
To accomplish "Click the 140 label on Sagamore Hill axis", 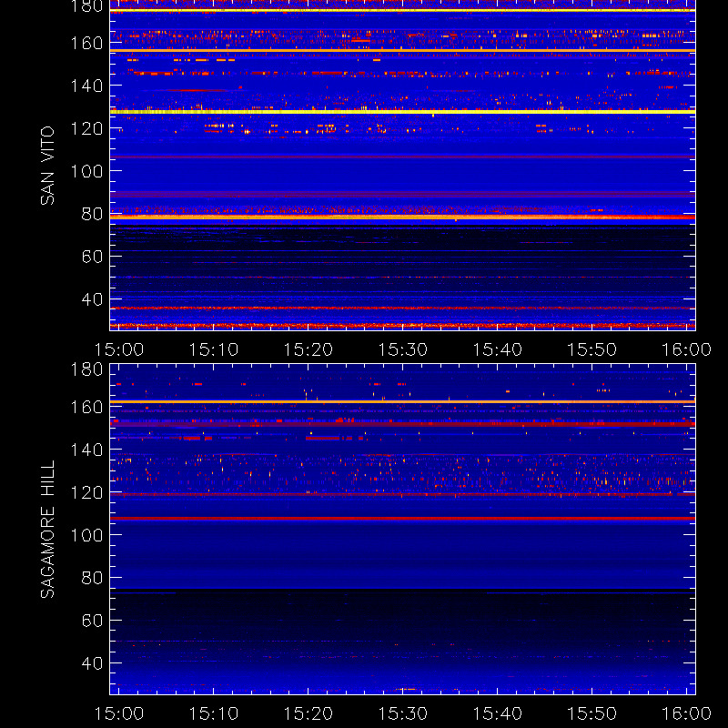I will tap(86, 450).
